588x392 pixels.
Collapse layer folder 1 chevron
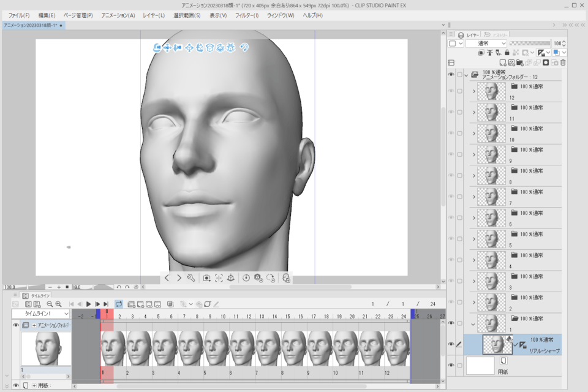473,324
